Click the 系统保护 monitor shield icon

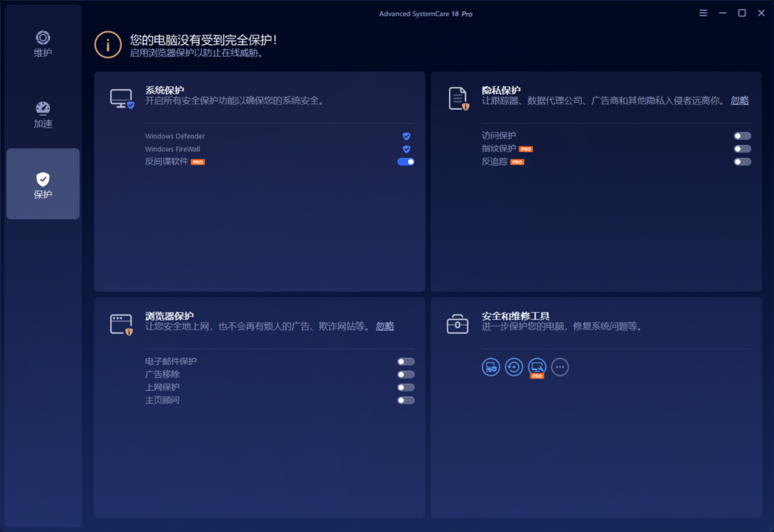click(121, 97)
